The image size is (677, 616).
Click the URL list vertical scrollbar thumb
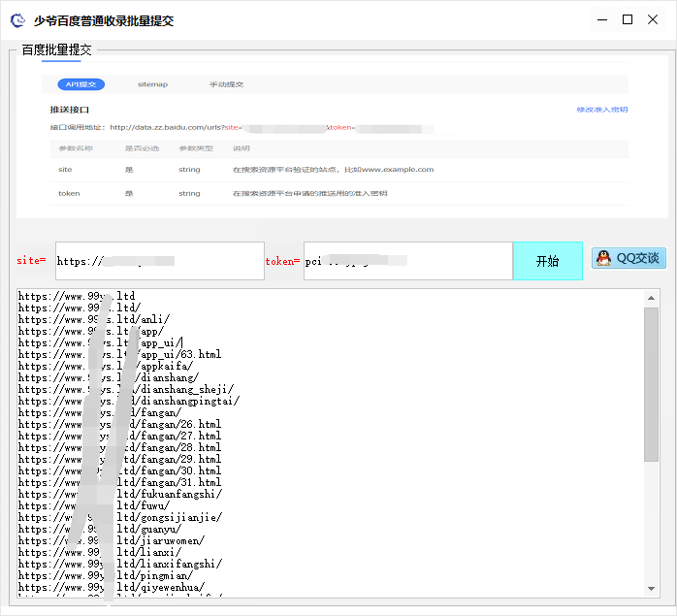pyautogui.click(x=651, y=383)
